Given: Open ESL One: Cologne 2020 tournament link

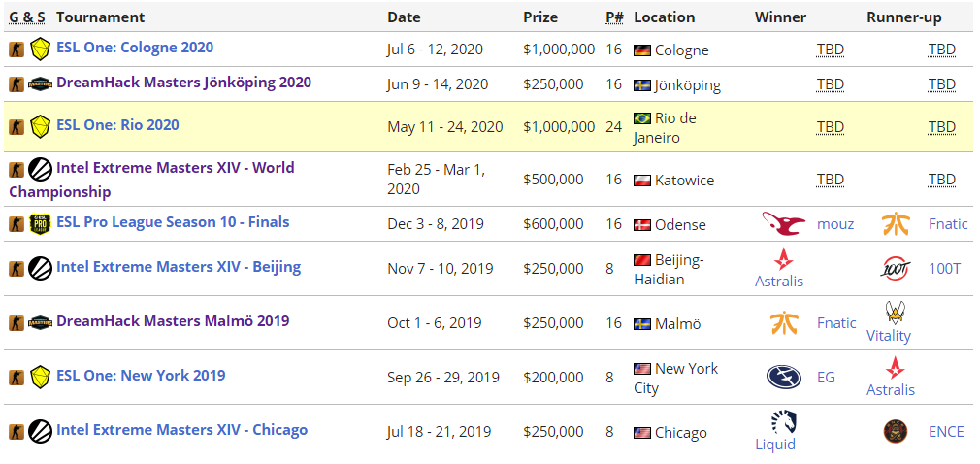Looking at the screenshot, I should click(135, 48).
